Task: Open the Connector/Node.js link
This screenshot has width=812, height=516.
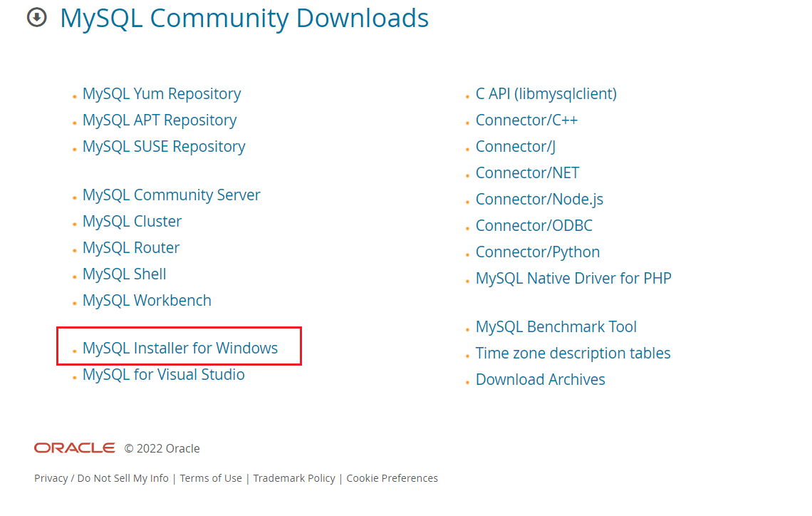Action: click(540, 200)
